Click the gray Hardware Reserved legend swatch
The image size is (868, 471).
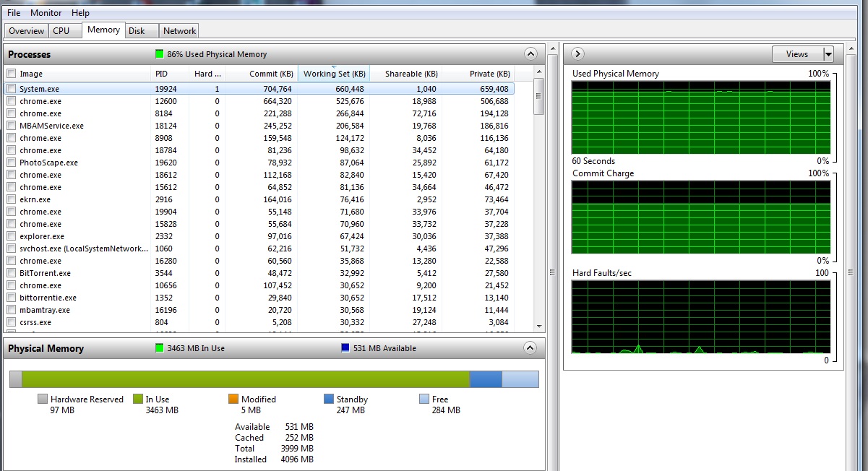[43, 399]
